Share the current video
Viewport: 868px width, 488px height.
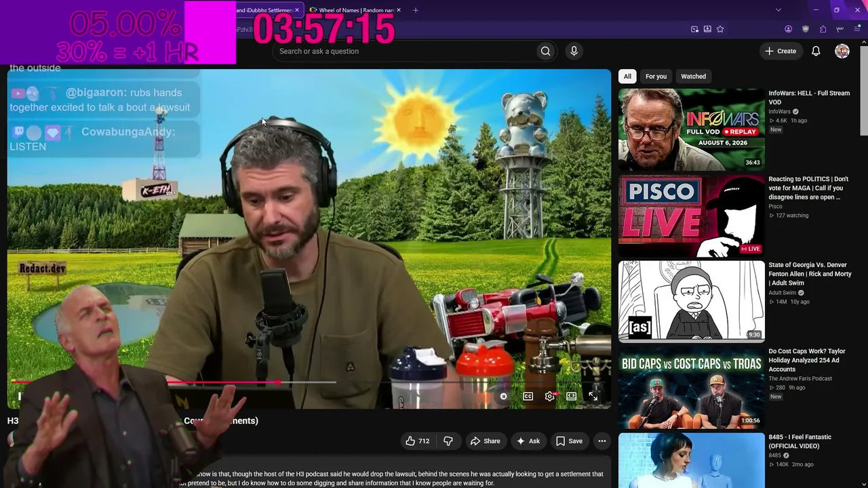coord(486,441)
